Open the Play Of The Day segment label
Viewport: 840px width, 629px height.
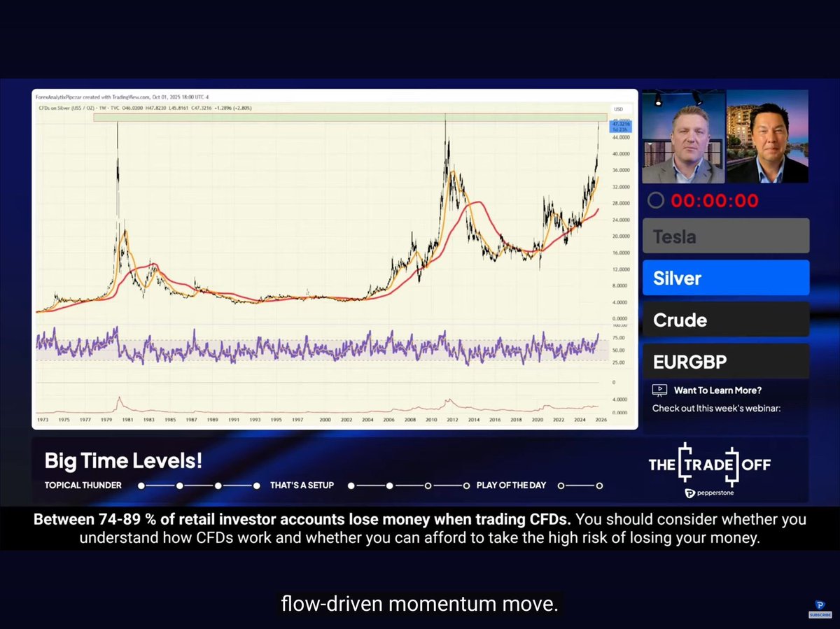tap(511, 486)
